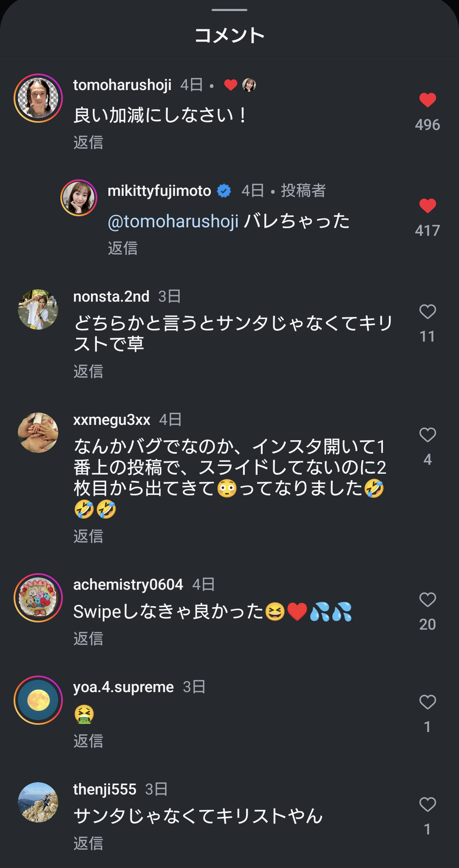This screenshot has width=459, height=868.
Task: Tap xxmegu3xx's hands profile avatar
Action: tap(38, 433)
